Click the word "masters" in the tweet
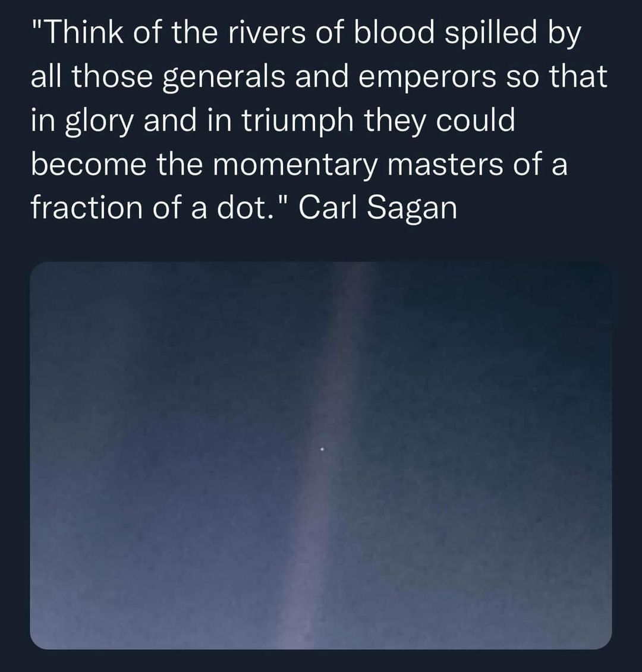 [x=445, y=164]
